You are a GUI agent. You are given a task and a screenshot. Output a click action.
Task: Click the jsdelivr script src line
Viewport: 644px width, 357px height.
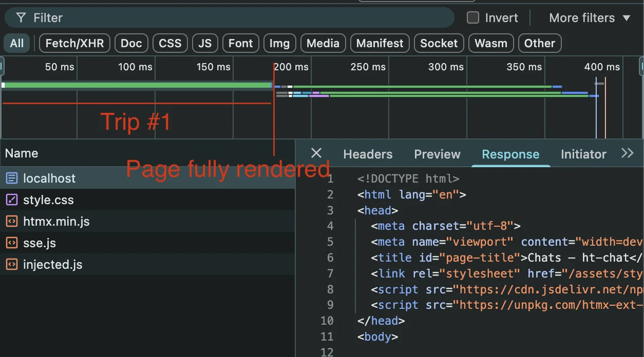[x=507, y=289]
